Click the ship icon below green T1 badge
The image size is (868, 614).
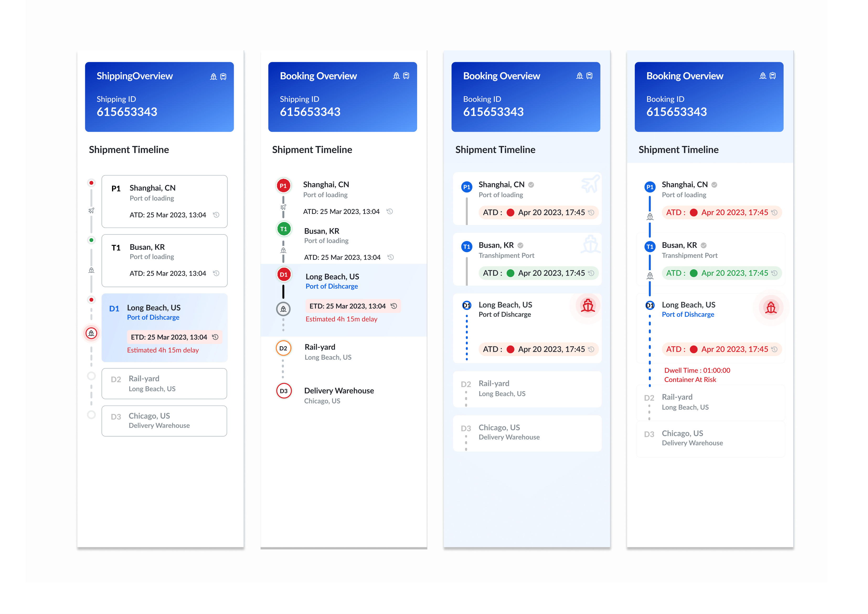pyautogui.click(x=283, y=250)
